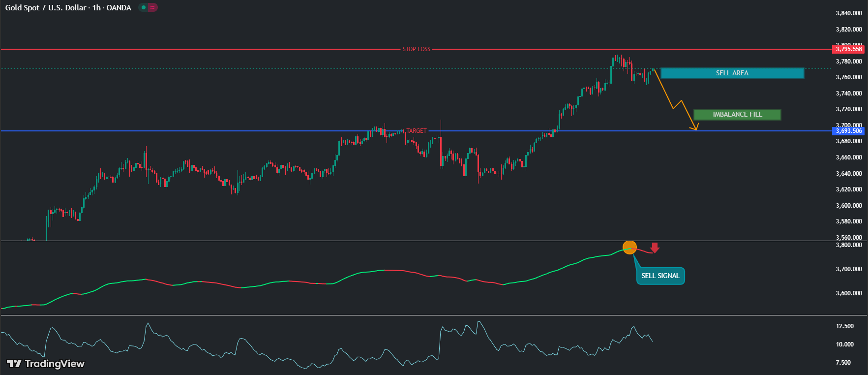Image resolution: width=868 pixels, height=375 pixels.
Task: Click the 12.500 label in the bottom pane
Action: 844,326
